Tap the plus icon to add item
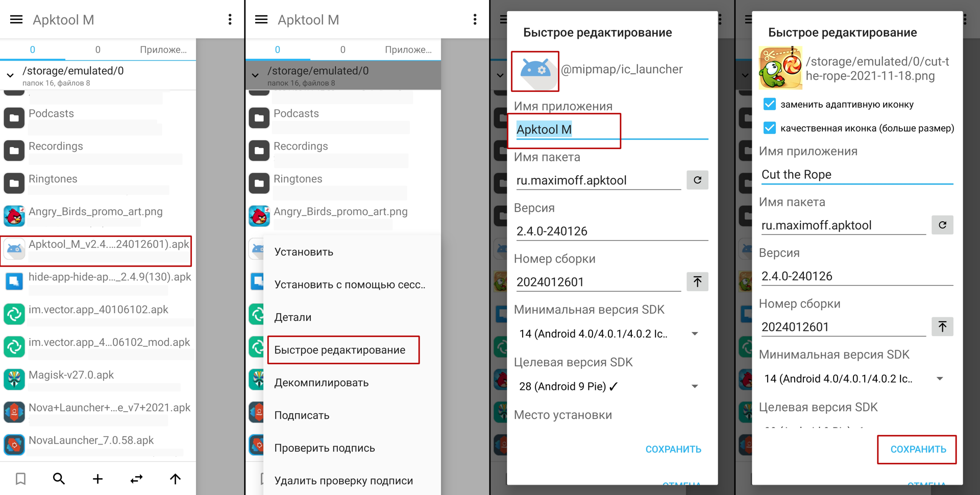The height and width of the screenshot is (495, 980). pos(97,479)
